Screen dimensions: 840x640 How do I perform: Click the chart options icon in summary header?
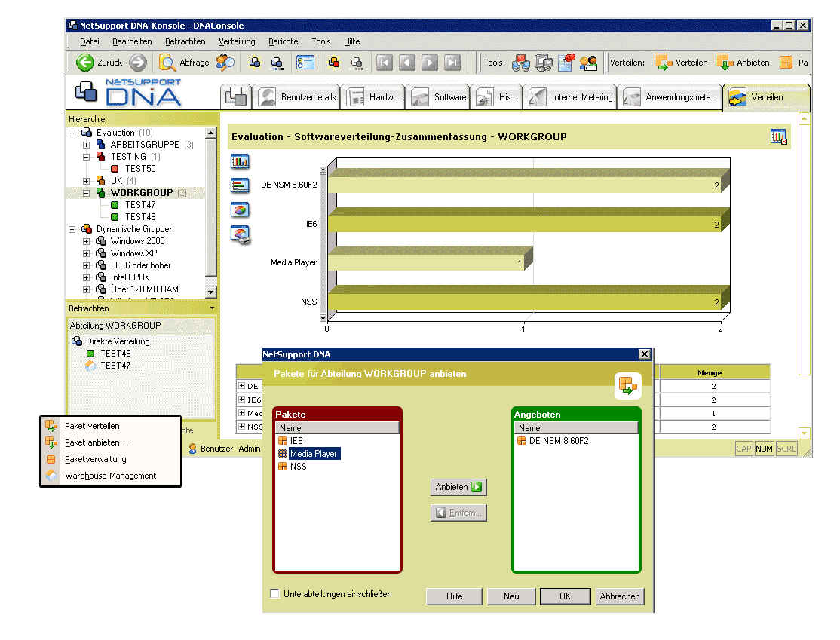click(x=778, y=137)
